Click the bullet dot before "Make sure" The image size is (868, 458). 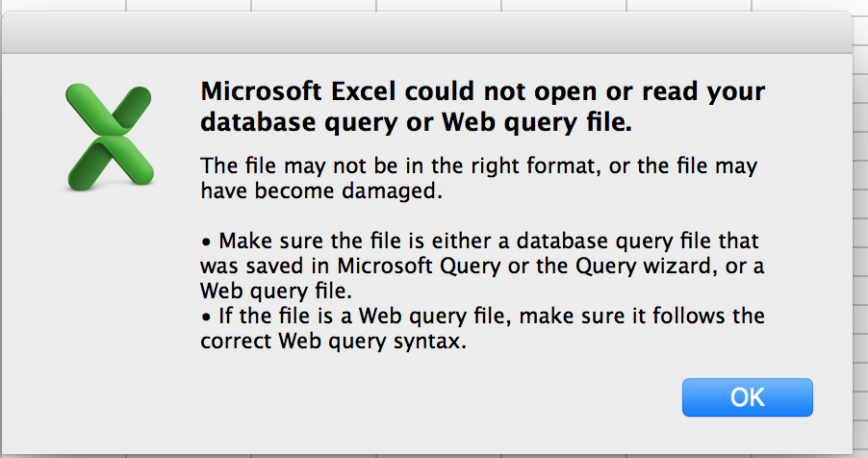[x=206, y=241]
